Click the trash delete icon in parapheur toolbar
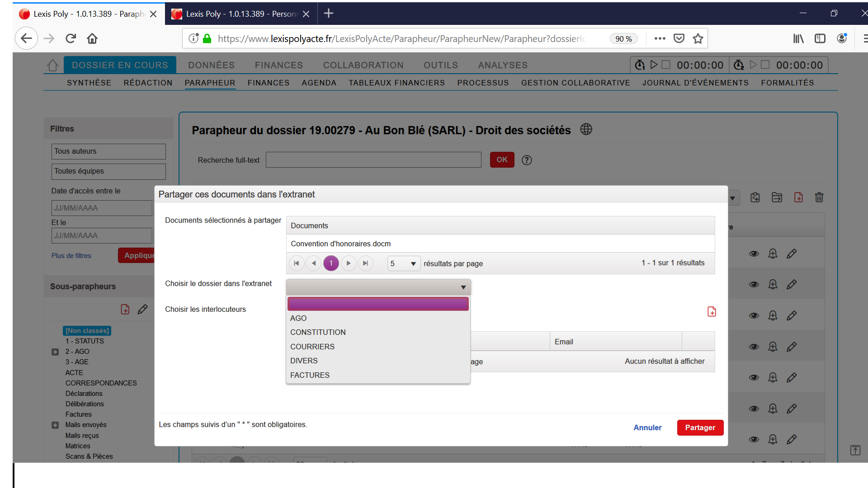The height and width of the screenshot is (488, 868). pos(819,197)
